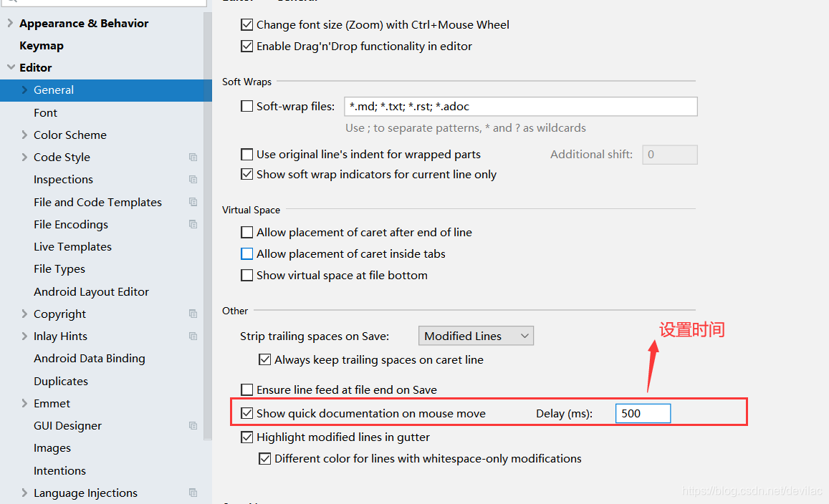Toggle Always keep trailing spaces on caret line
Image resolution: width=829 pixels, height=504 pixels.
click(x=265, y=360)
